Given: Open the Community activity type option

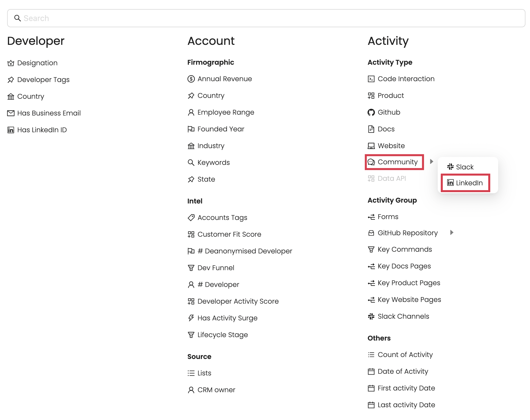Looking at the screenshot, I should click(x=397, y=162).
